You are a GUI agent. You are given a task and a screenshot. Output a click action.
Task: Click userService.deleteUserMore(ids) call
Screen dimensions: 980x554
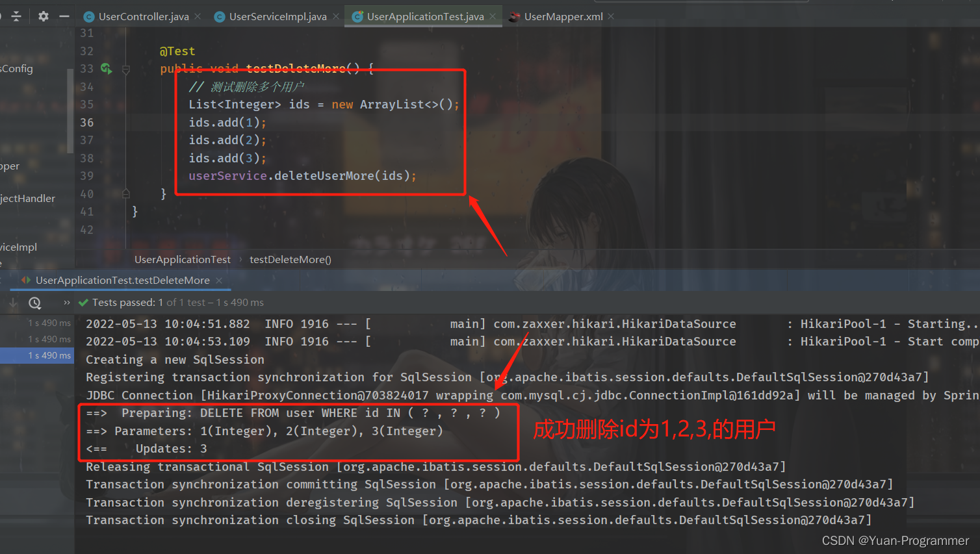[x=302, y=176]
